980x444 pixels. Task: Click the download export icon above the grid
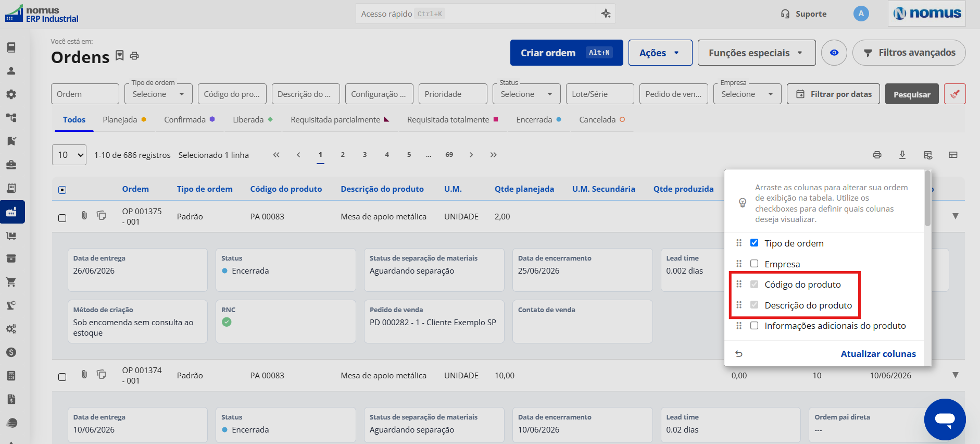click(x=902, y=155)
